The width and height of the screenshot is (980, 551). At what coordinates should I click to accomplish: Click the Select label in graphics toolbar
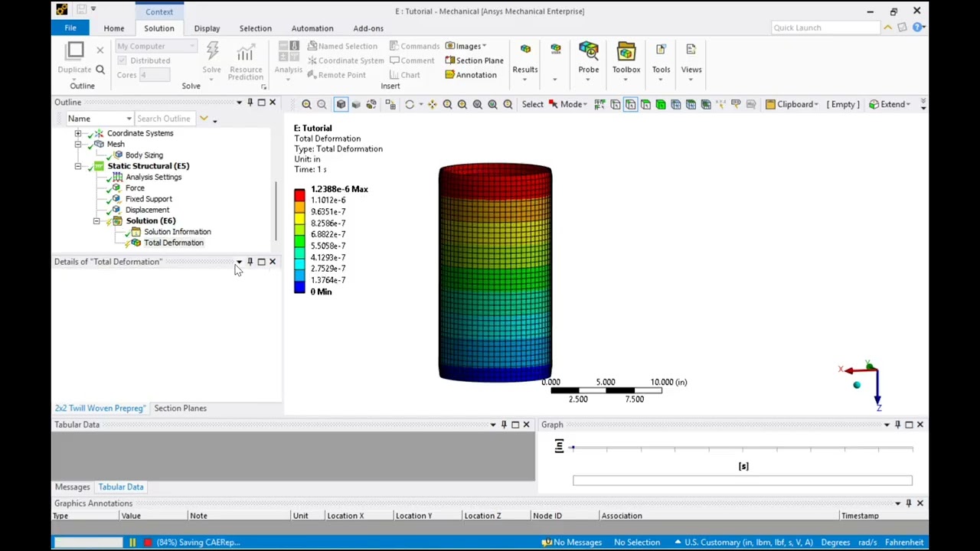tap(533, 104)
